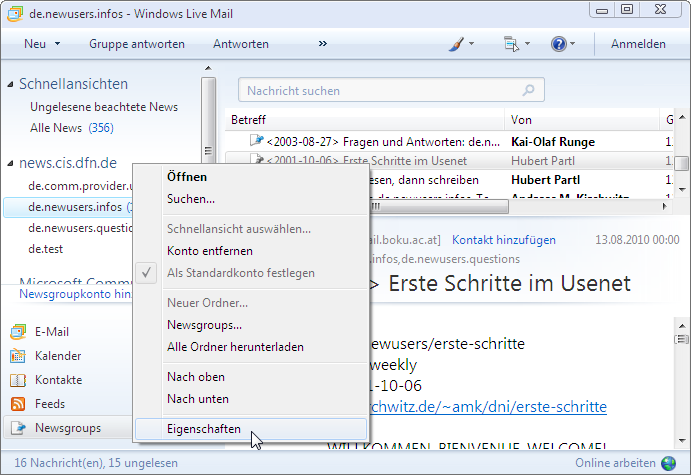The height and width of the screenshot is (475, 691).
Task: Open the menus layout icon
Action: click(511, 44)
